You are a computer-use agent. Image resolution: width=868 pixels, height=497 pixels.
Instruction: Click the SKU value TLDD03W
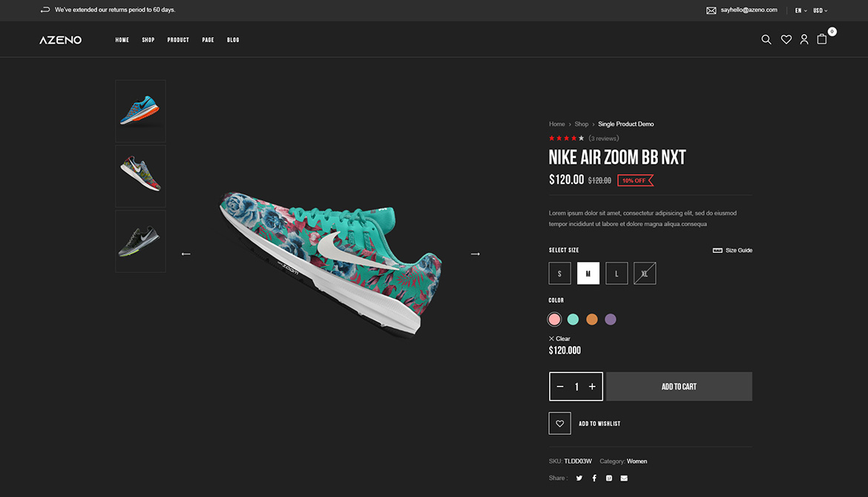[578, 461]
